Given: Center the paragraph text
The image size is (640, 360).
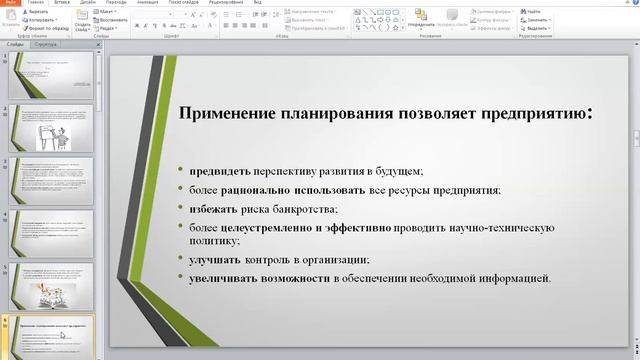Looking at the screenshot, I should pyautogui.click(x=235, y=26).
